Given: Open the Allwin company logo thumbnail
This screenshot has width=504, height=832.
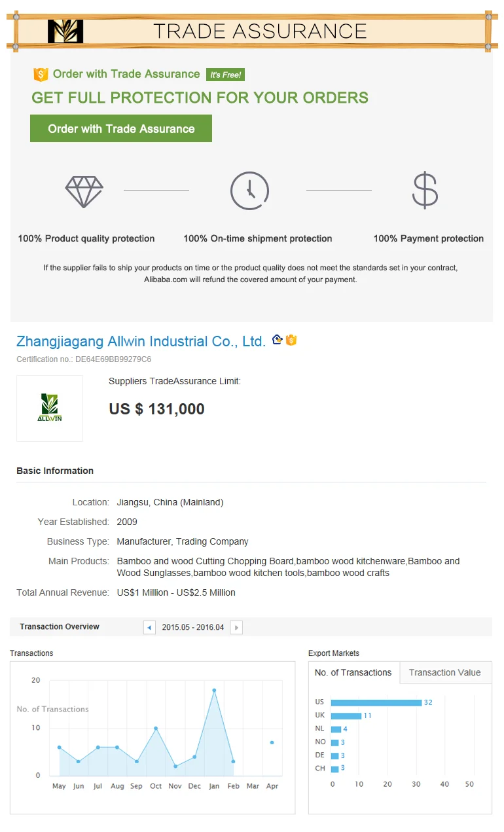Looking at the screenshot, I should click(x=50, y=408).
